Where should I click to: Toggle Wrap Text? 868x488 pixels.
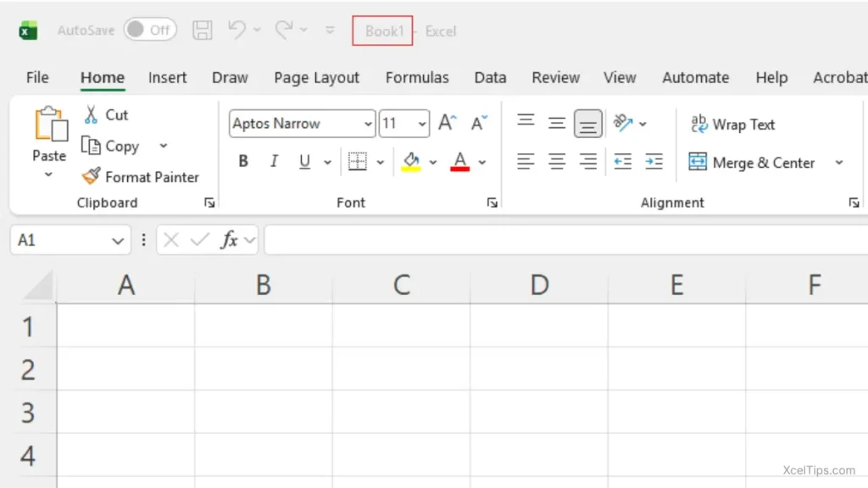point(732,124)
